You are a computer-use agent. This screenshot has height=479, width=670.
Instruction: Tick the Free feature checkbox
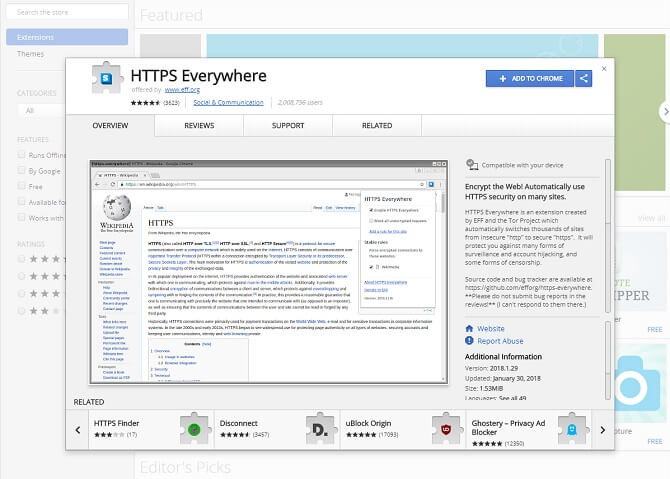click(23, 186)
